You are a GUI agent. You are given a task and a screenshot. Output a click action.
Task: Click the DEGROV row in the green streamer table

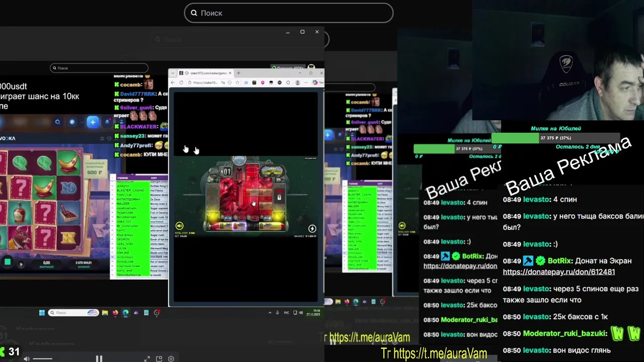pos(124,239)
